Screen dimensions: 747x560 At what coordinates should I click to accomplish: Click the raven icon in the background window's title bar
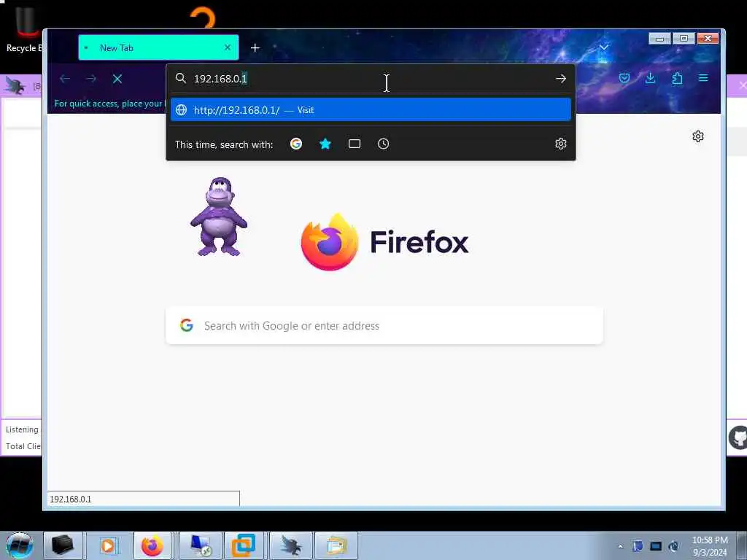click(15, 86)
